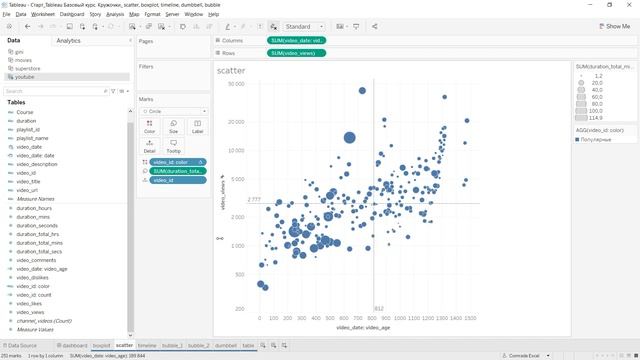
Task: Switch to the dashboard sheet tab
Action: [x=72, y=346]
